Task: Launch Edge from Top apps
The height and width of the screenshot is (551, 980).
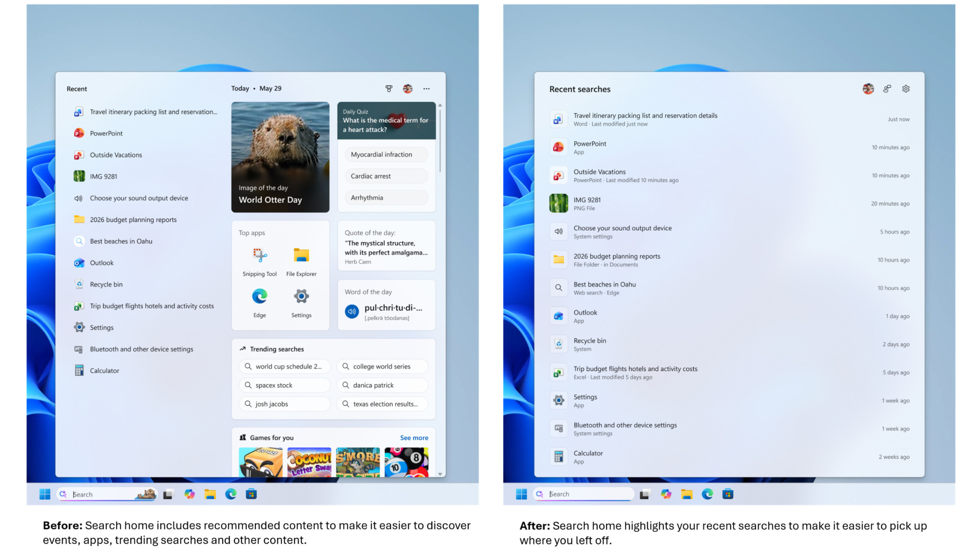Action: (259, 303)
